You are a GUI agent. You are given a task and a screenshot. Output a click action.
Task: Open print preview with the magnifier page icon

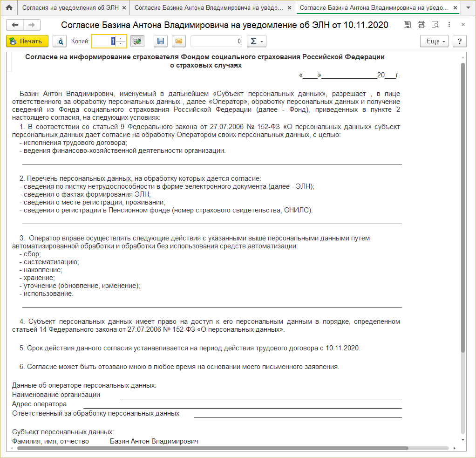tap(60, 41)
